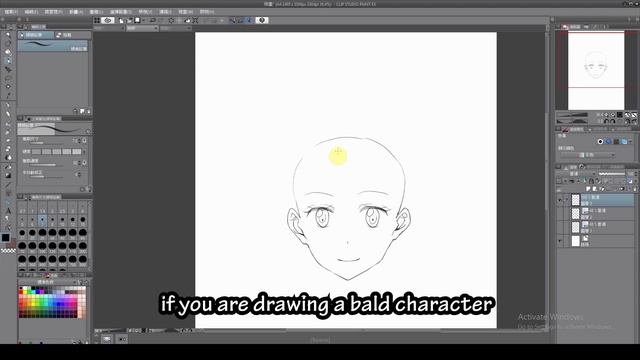Click the Navigator zoom slider
This screenshot has height=360, width=640.
click(x=572, y=115)
